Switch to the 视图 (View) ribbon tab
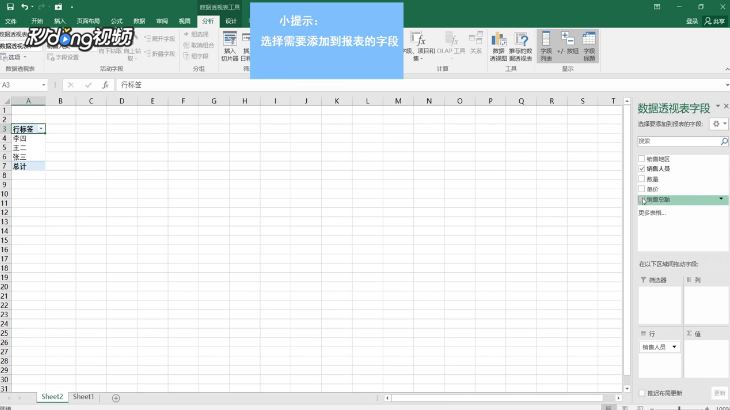 tap(184, 21)
